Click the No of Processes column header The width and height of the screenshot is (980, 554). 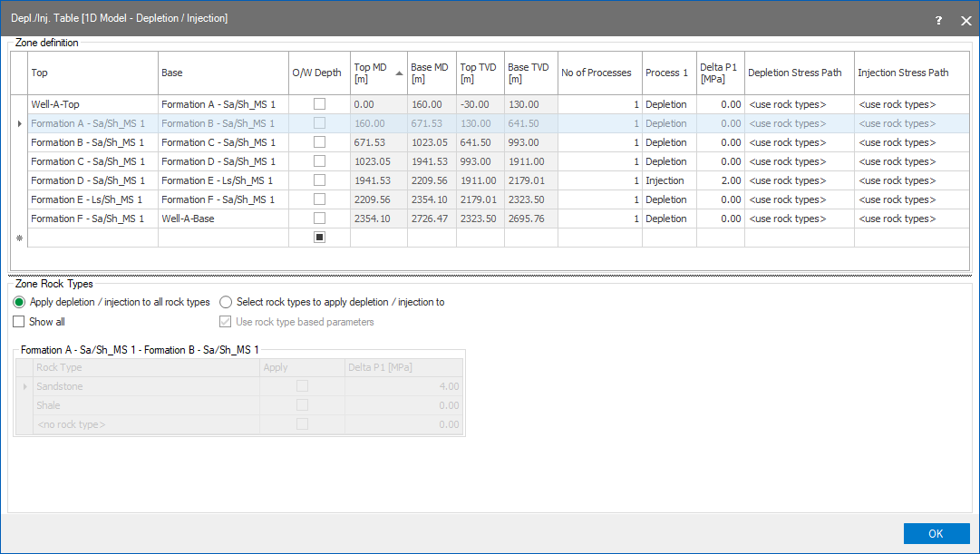pos(598,73)
